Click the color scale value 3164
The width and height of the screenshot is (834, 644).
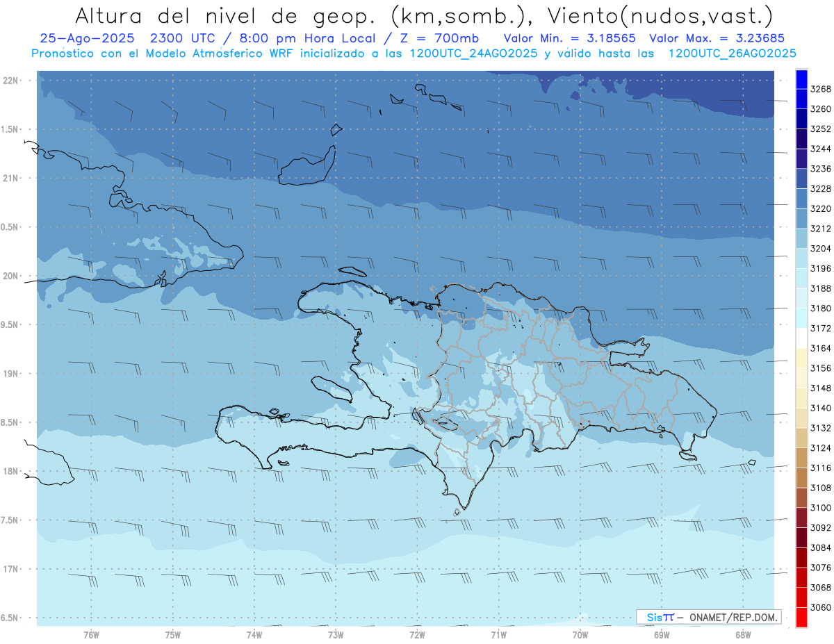[821, 348]
